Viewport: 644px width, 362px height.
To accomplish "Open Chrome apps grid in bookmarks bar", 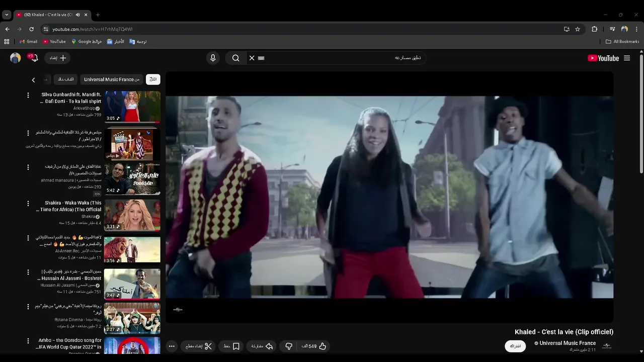I will point(7,42).
